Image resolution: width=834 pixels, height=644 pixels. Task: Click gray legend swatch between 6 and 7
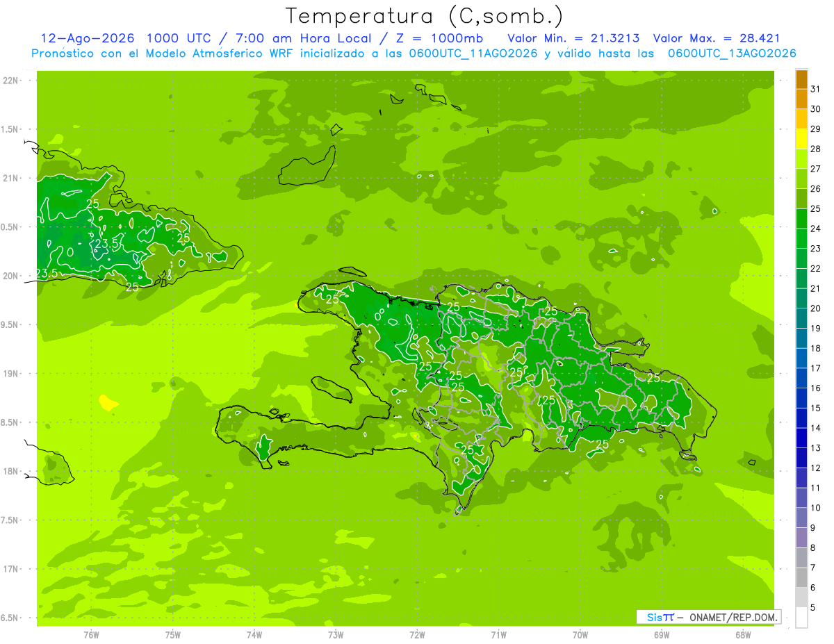(x=801, y=577)
